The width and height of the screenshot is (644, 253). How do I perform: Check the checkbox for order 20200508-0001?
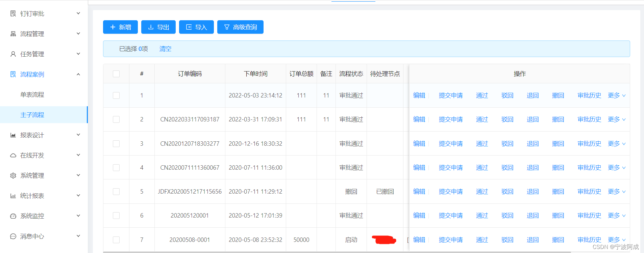click(x=116, y=240)
